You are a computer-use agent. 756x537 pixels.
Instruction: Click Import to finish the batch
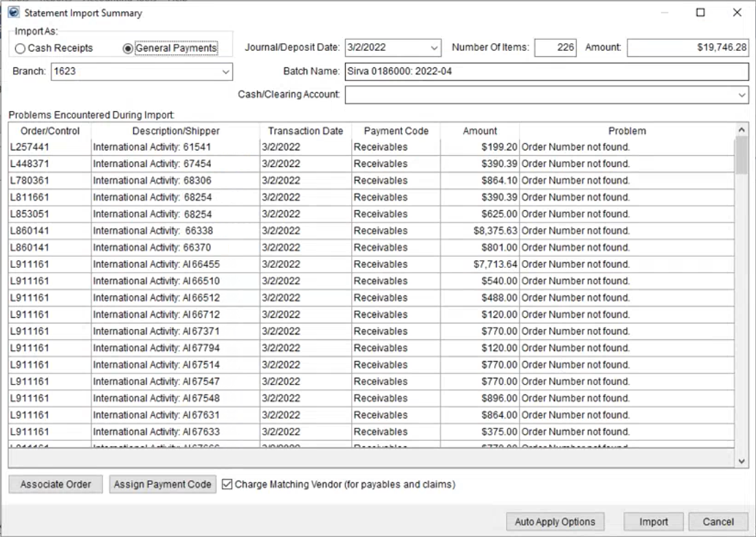coord(654,522)
